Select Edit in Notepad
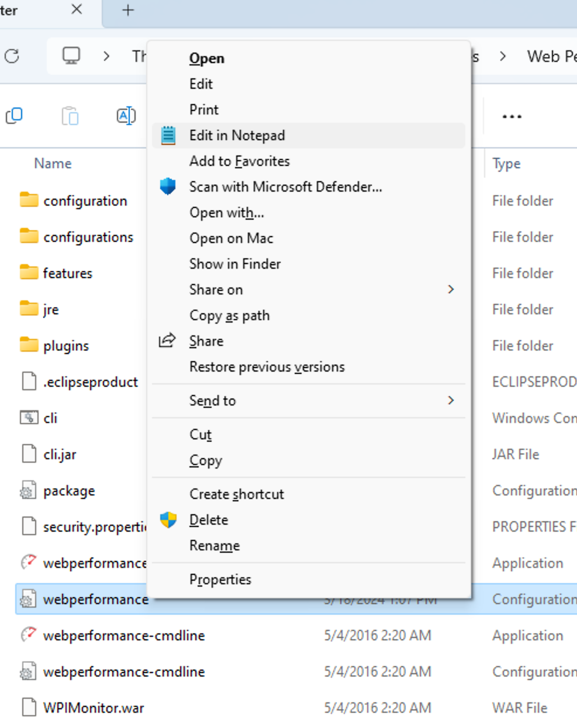The height and width of the screenshot is (728, 577). [x=309, y=136]
